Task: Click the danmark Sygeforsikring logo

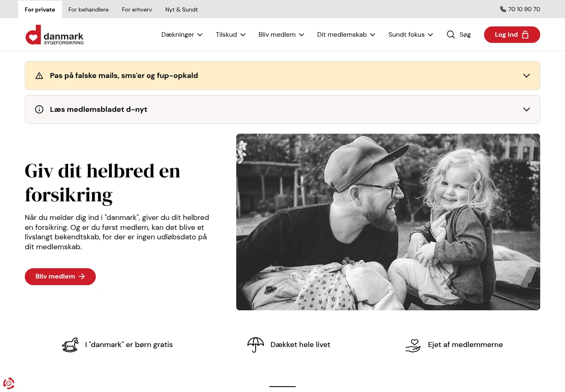Action: (x=55, y=35)
